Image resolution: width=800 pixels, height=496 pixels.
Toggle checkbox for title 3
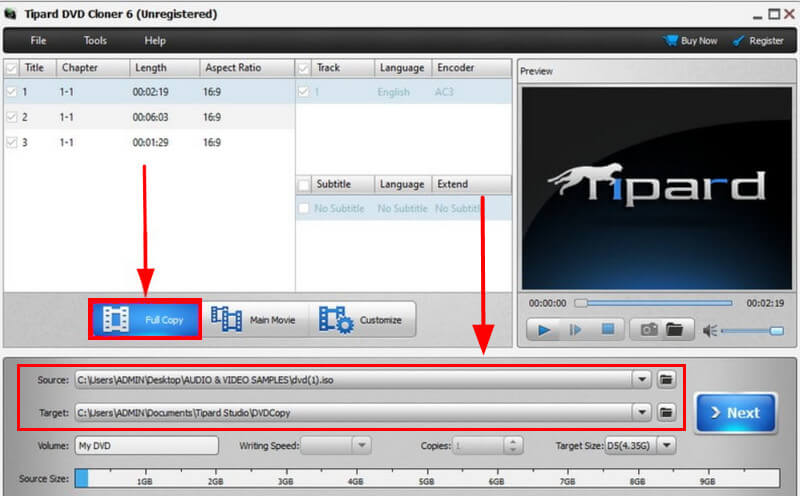coord(11,142)
